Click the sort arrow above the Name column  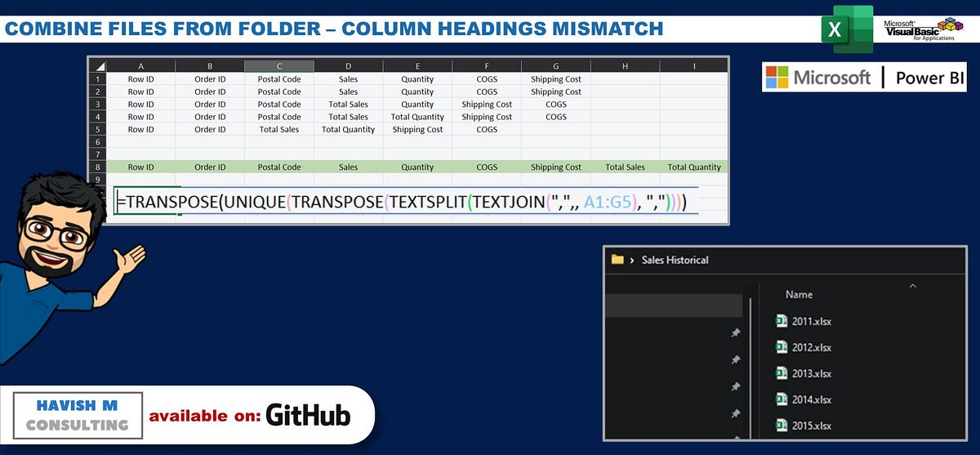pyautogui.click(x=912, y=286)
